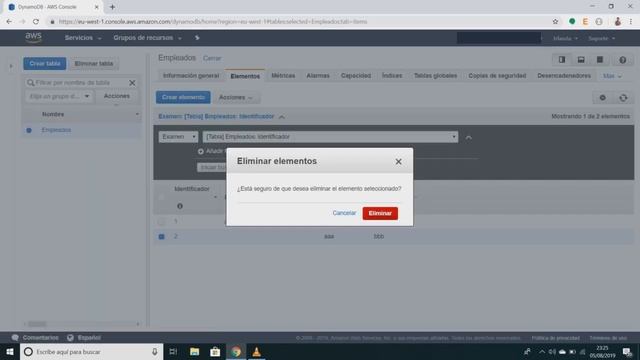Open Tabla Empleados Identificador dropdown

click(x=330, y=137)
